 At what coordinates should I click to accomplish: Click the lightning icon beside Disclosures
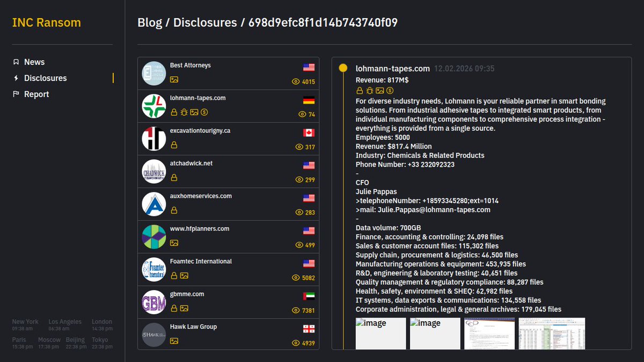[16, 78]
